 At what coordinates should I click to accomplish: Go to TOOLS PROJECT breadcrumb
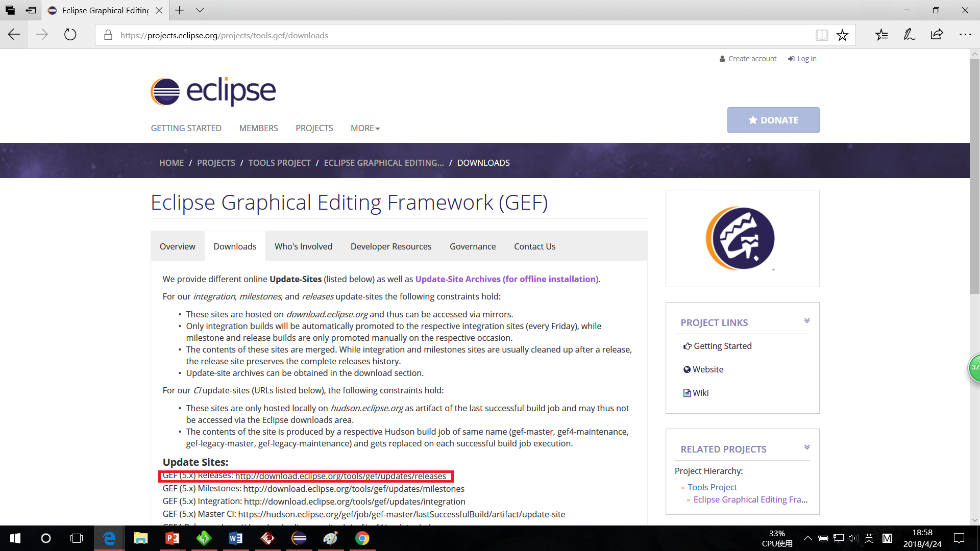pos(280,163)
